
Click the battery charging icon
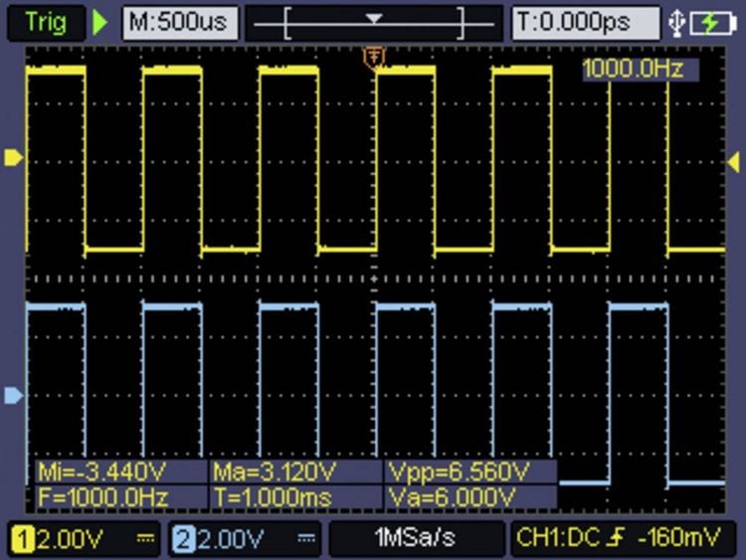coord(713,23)
